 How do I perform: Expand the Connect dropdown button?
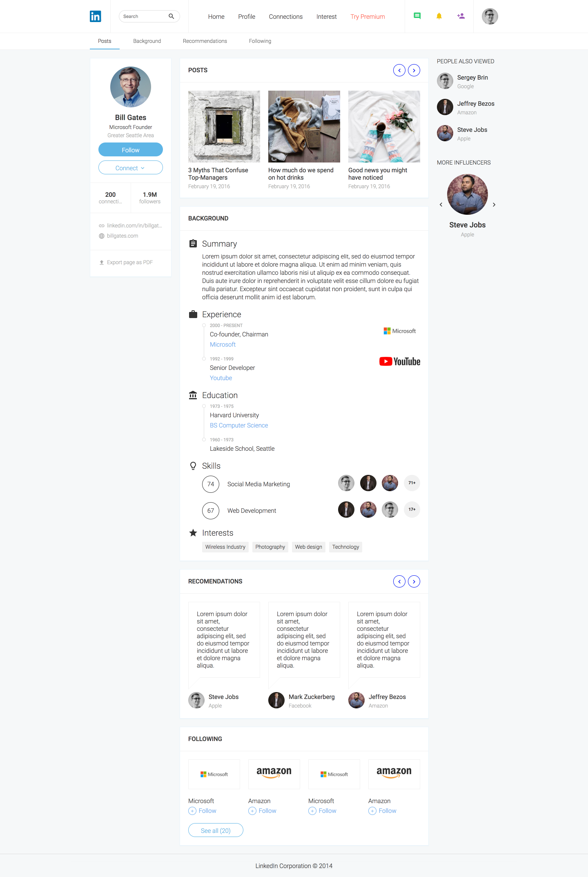[131, 168]
